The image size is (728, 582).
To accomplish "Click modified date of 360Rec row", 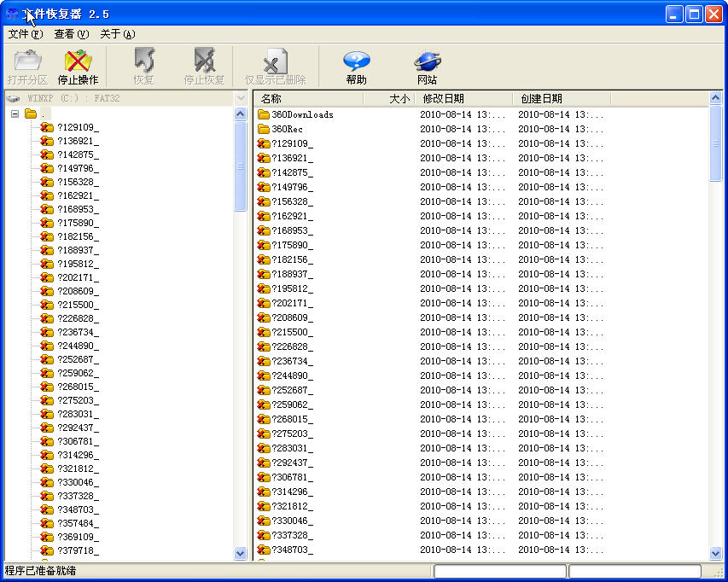I will point(463,129).
